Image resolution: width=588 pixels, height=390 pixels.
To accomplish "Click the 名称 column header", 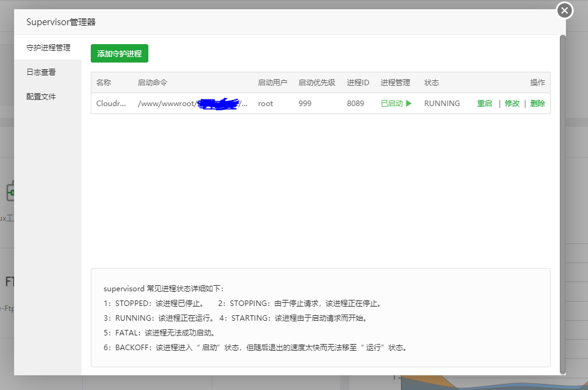I will pos(104,83).
